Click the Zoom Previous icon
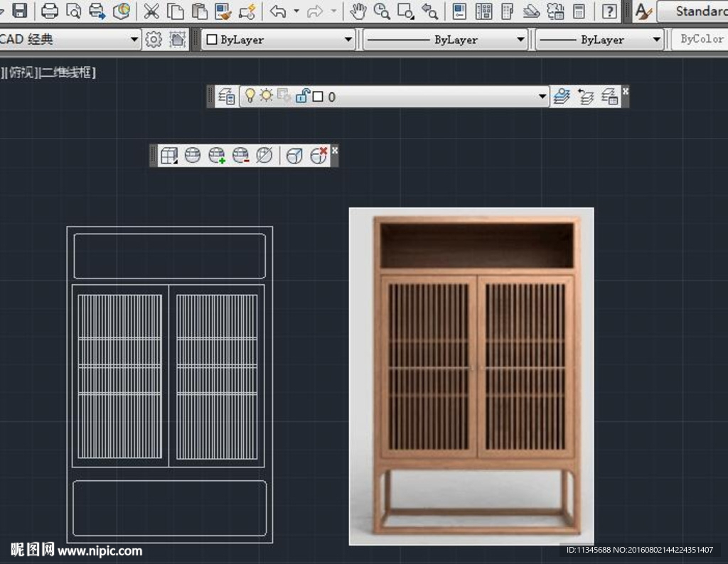 [x=430, y=10]
